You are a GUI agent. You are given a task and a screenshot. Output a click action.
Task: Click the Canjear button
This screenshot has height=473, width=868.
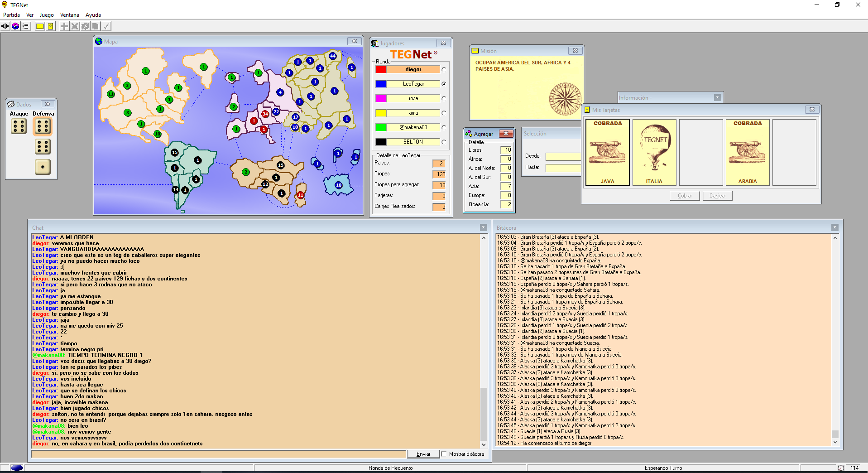click(x=717, y=196)
